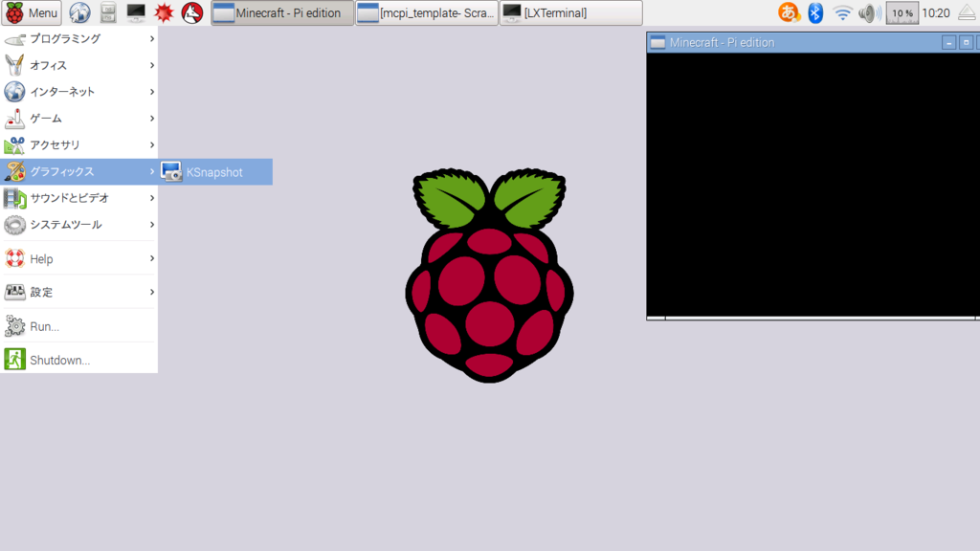The width and height of the screenshot is (980, 551).
Task: Open the Bluetooth tray icon
Action: pos(815,12)
